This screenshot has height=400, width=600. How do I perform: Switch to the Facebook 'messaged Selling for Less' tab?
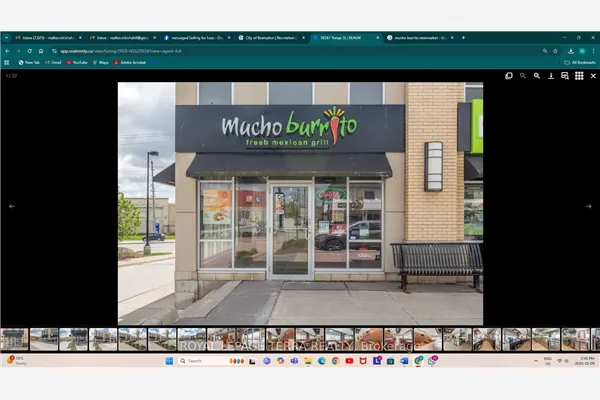[x=197, y=38]
